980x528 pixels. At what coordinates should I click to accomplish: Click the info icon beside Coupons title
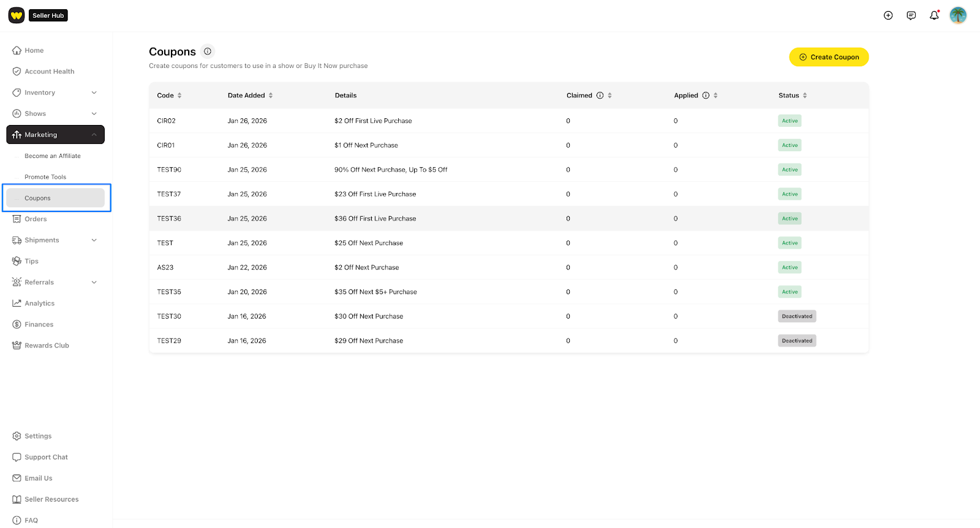(x=208, y=51)
